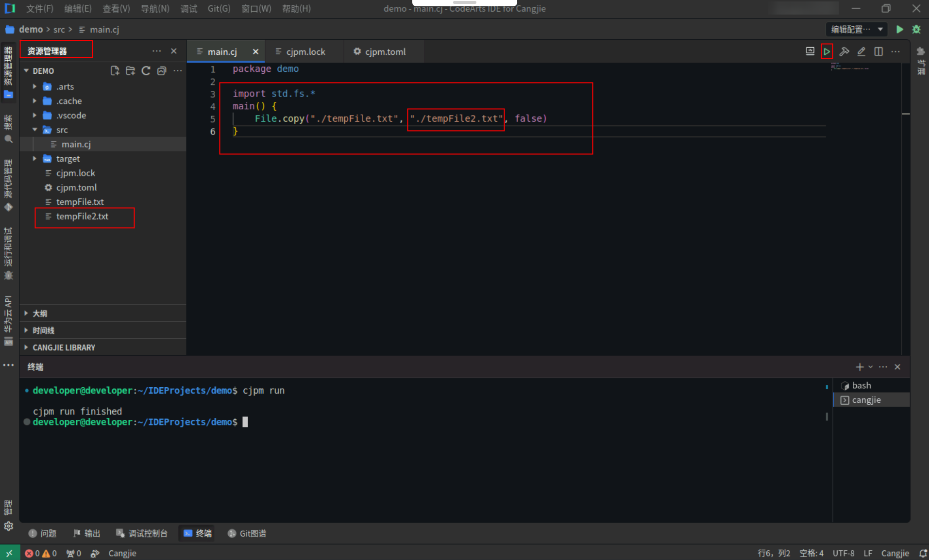Refresh the DEMO explorer tree
This screenshot has width=929, height=560.
[146, 71]
